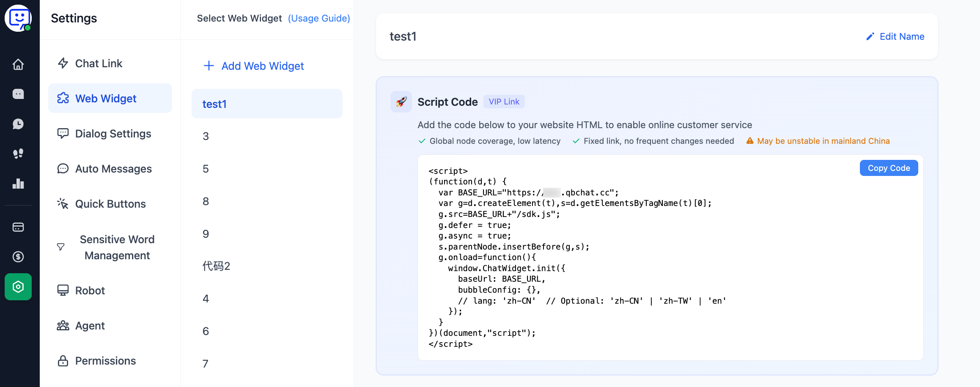This screenshot has width=980, height=387.
Task: Select the green settings hexagon icon
Action: (x=18, y=287)
